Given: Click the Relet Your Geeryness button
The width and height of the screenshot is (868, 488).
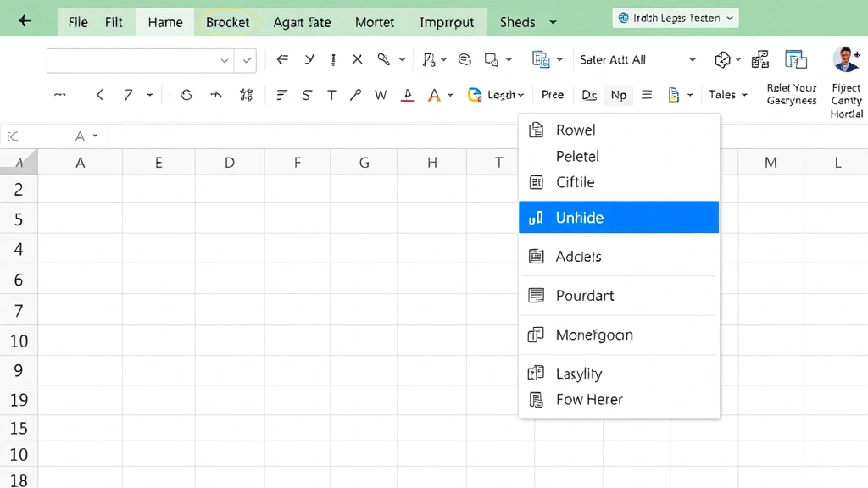Looking at the screenshot, I should coord(791,88).
